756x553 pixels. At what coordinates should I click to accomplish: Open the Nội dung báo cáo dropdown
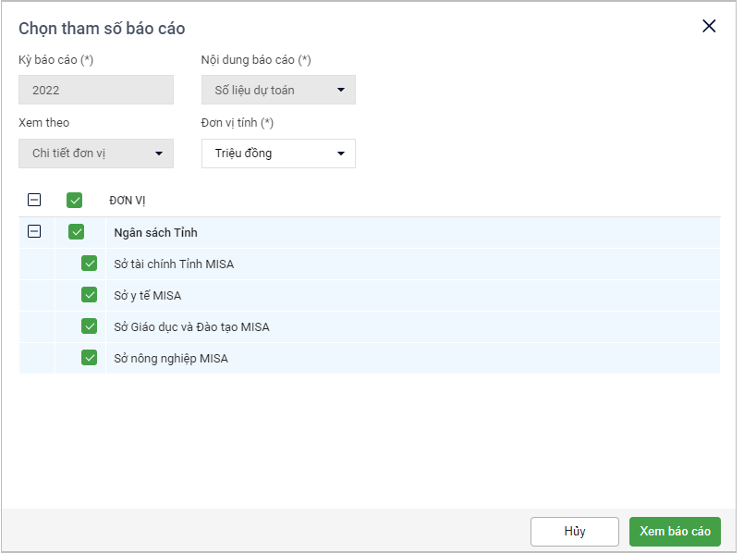click(278, 90)
